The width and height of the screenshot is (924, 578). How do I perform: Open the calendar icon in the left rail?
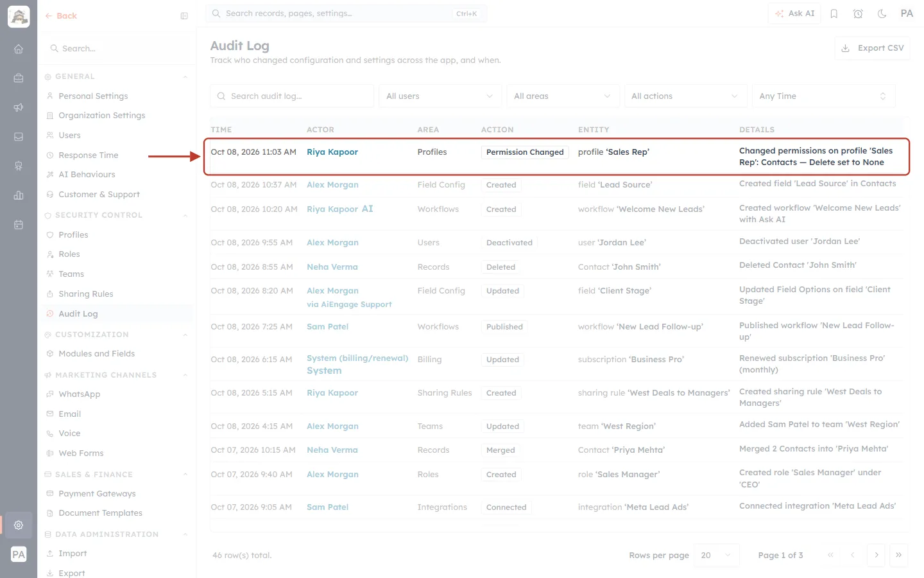19,225
